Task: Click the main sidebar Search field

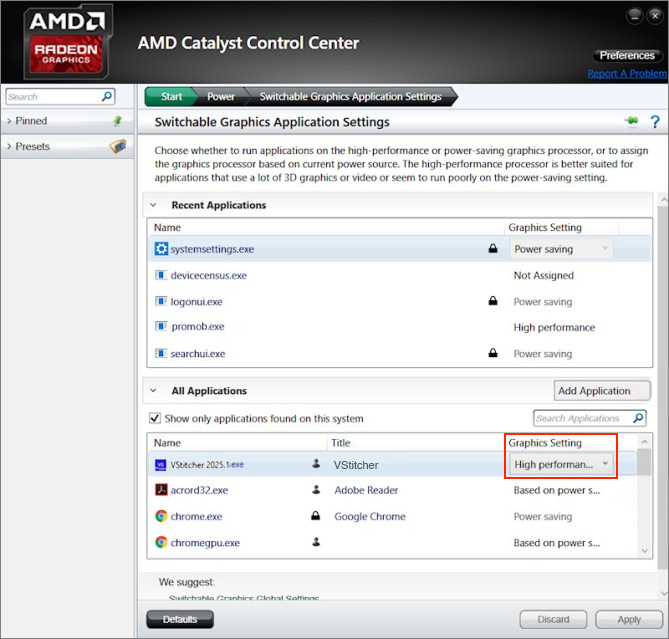Action: 60,97
